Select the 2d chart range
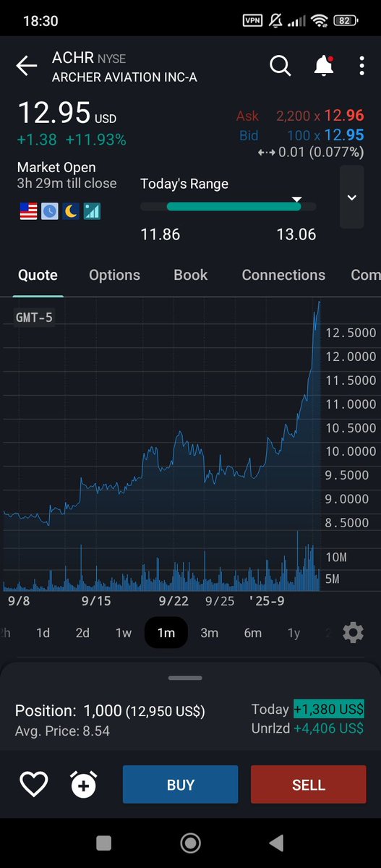Viewport: 381px width, 868px height. click(x=82, y=633)
